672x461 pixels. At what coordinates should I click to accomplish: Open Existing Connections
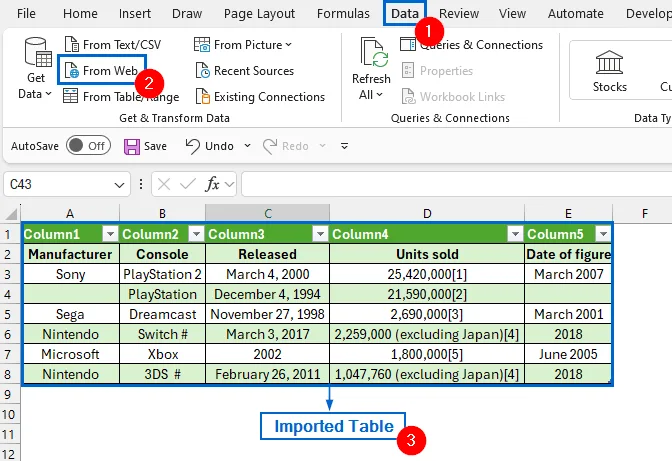pyautogui.click(x=260, y=97)
